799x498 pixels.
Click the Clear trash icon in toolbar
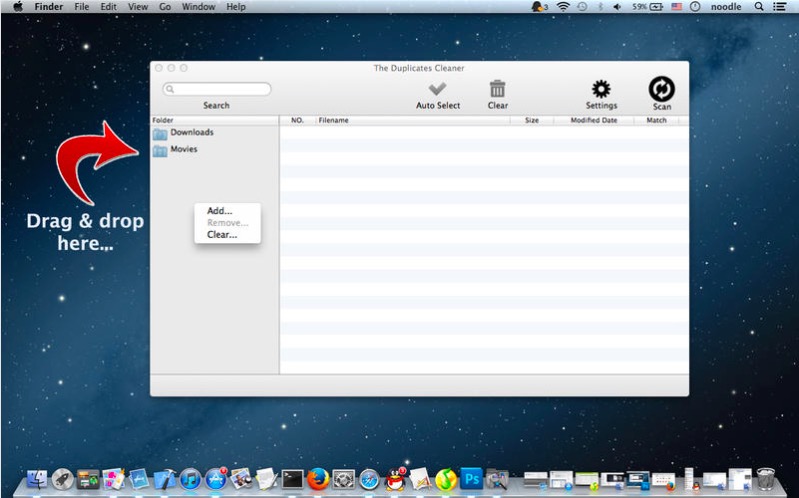pos(497,89)
